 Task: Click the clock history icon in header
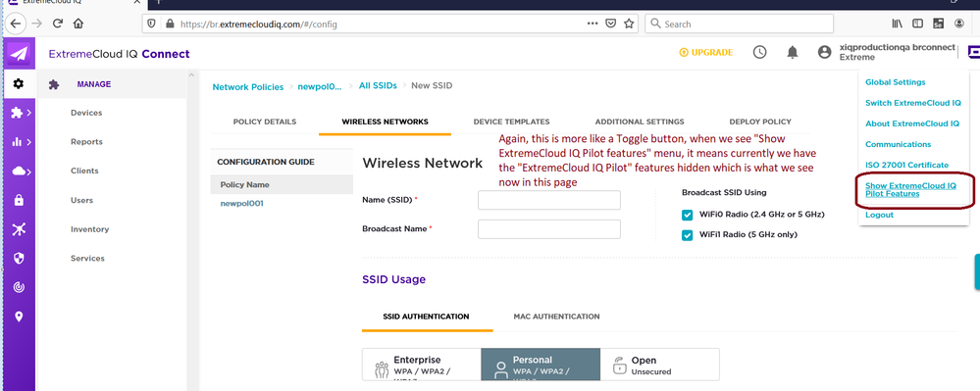pyautogui.click(x=759, y=53)
